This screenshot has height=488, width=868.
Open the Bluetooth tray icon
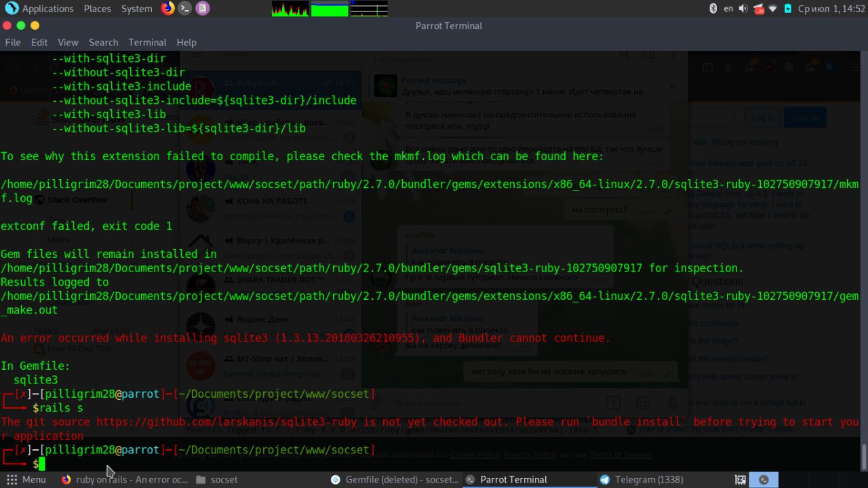(x=713, y=8)
